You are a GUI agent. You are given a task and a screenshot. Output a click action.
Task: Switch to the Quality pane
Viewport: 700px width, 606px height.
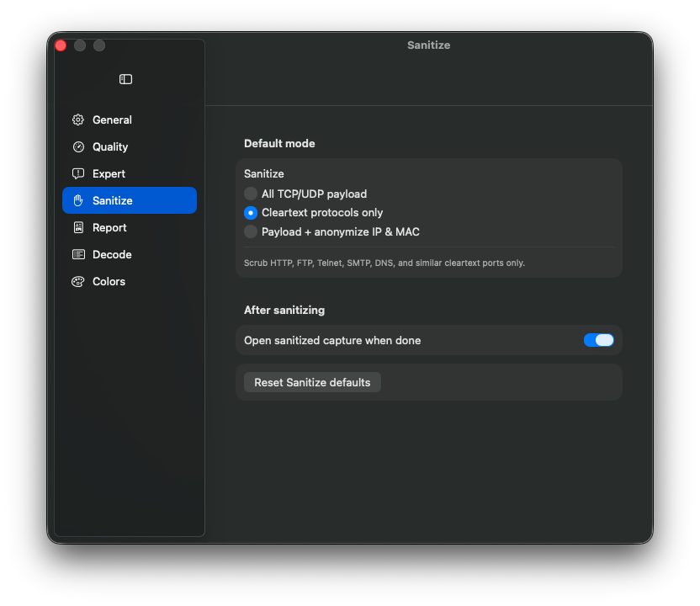click(130, 147)
